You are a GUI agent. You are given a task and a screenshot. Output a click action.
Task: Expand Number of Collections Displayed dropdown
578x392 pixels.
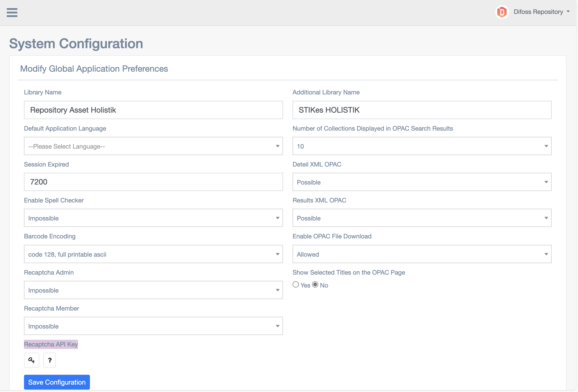point(422,146)
